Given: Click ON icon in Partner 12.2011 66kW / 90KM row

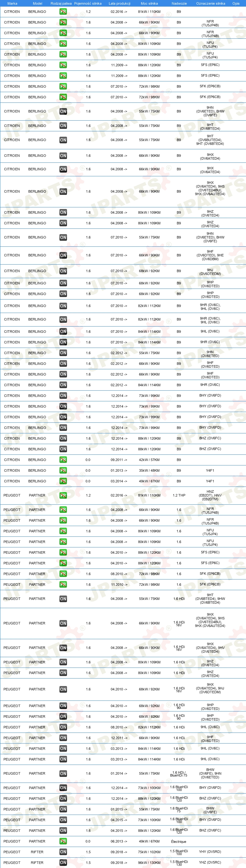Looking at the screenshot, I should [63, 738].
